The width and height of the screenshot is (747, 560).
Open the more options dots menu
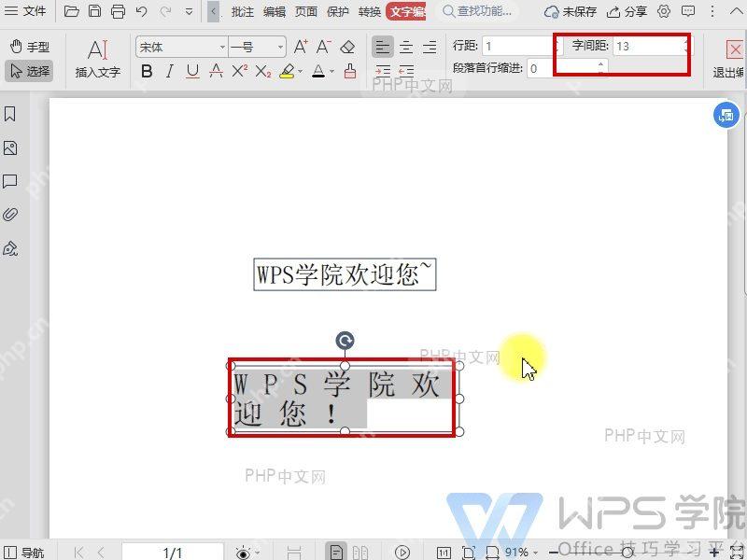click(x=712, y=11)
